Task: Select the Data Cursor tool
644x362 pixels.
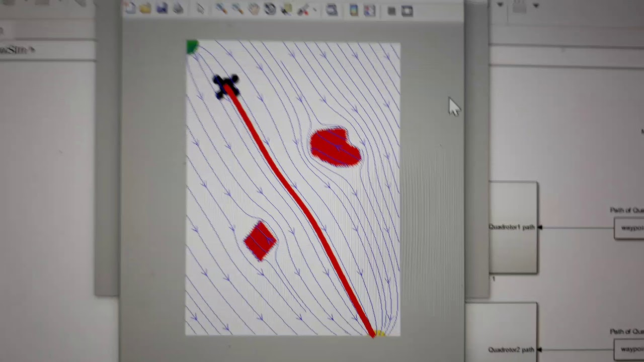Action: coord(286,10)
